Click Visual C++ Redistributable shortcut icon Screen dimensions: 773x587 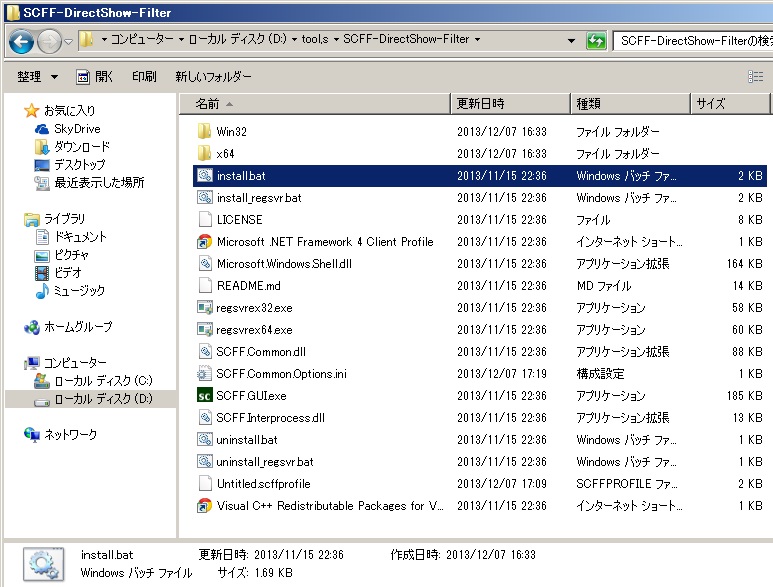(x=204, y=506)
